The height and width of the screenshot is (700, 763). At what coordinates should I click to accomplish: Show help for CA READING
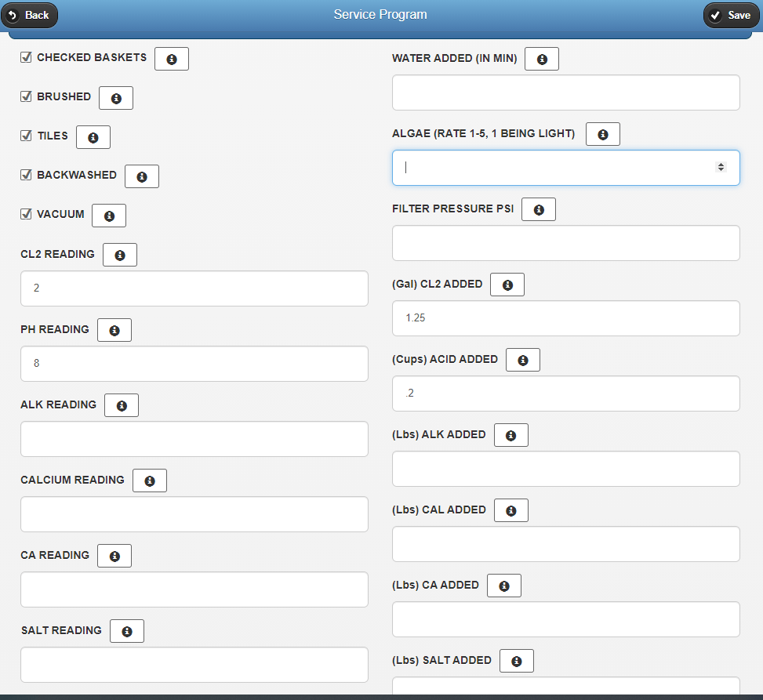pos(114,555)
